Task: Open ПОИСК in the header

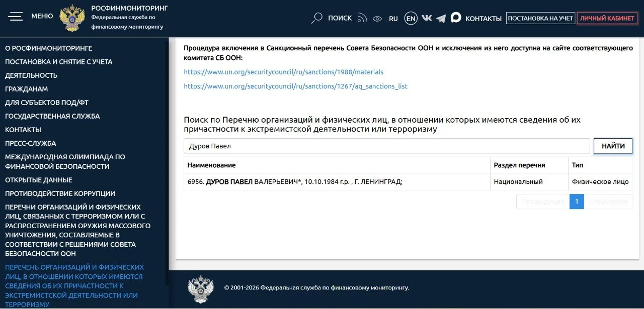Action: click(x=340, y=18)
